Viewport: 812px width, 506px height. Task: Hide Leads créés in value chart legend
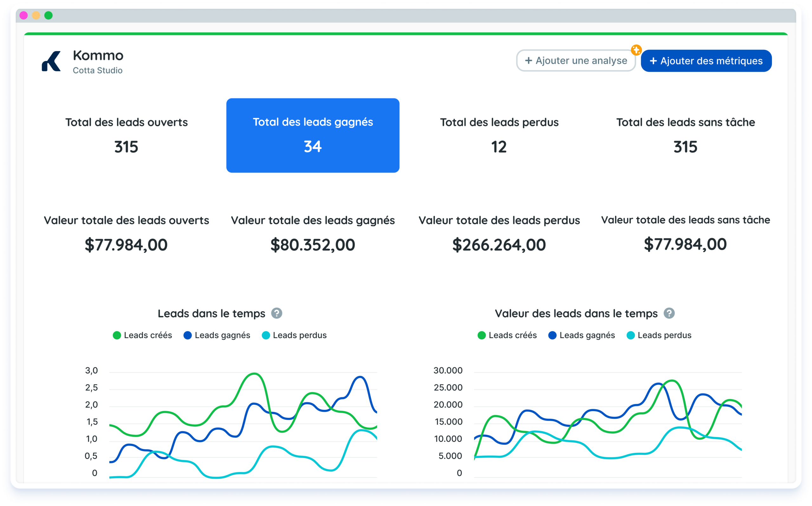507,335
